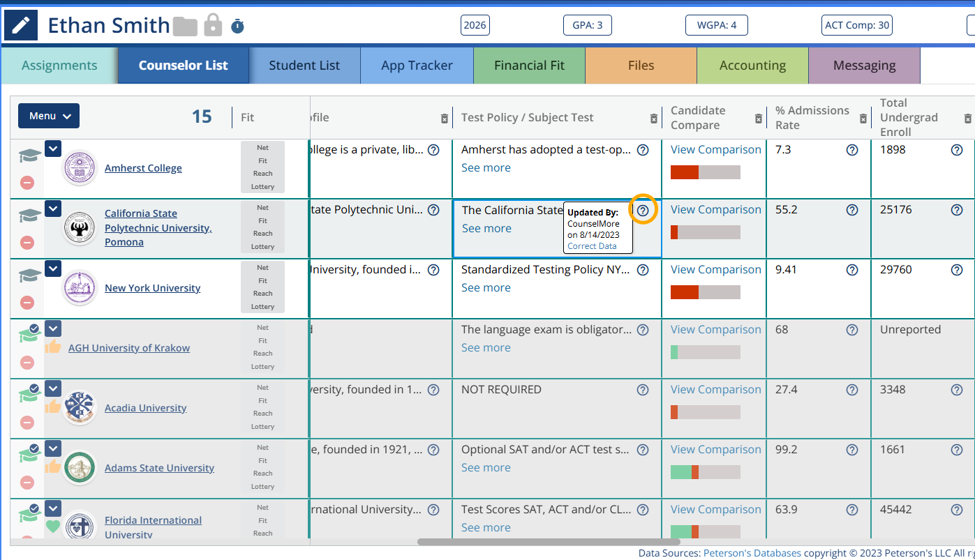Go to the App Tracker tab
Viewport: 975px width, 560px height.
click(x=417, y=66)
